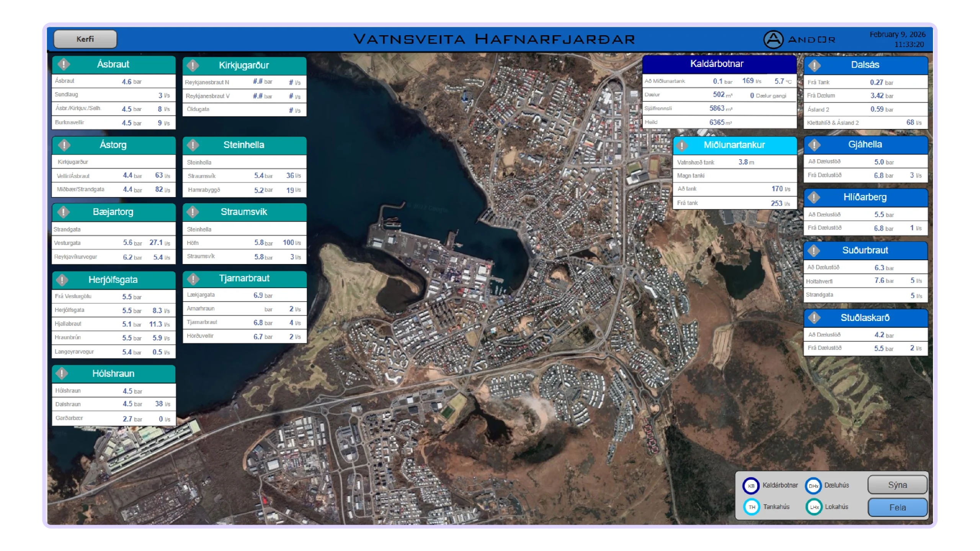980x551 pixels.
Task: Select the Reykjavíkurvegur row
Action: (x=114, y=257)
